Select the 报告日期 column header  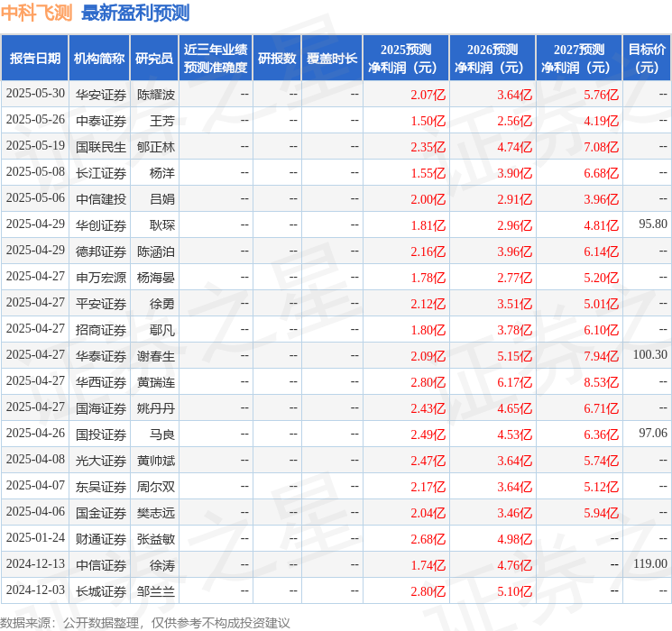(x=34, y=58)
